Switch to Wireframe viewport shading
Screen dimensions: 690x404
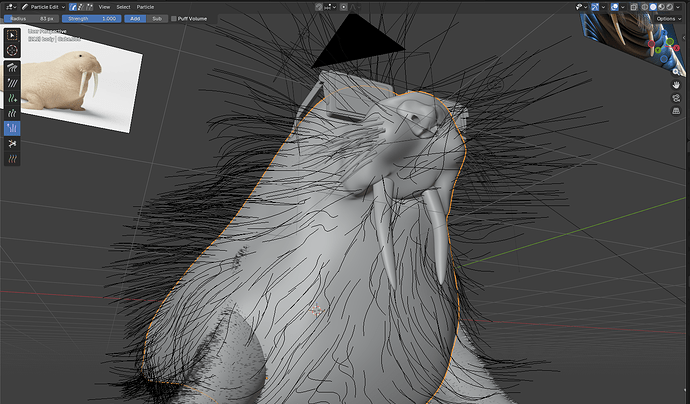645,7
